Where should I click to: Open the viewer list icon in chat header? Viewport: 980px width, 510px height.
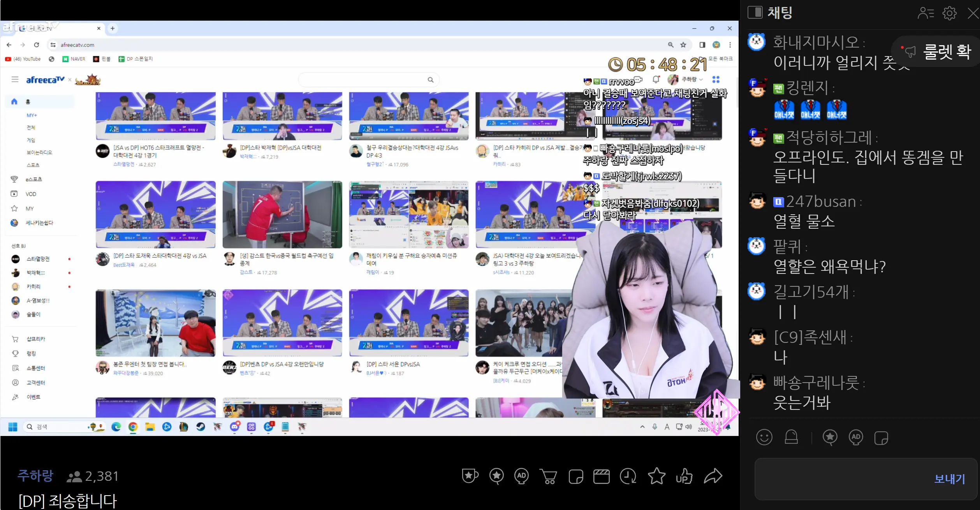coord(925,13)
